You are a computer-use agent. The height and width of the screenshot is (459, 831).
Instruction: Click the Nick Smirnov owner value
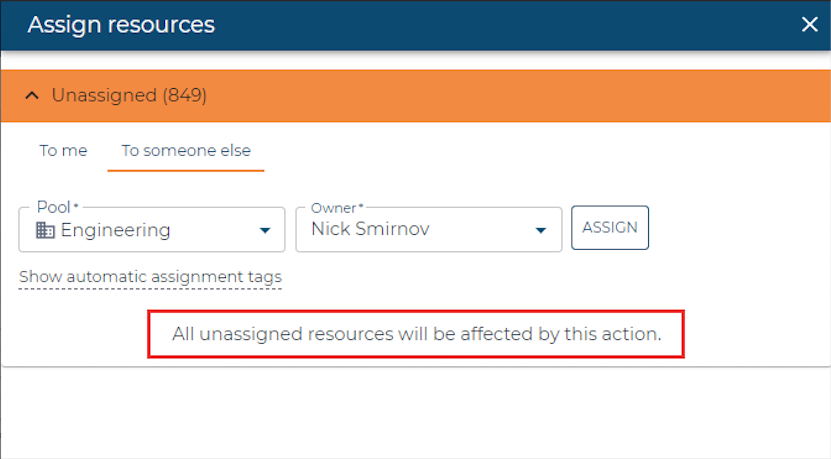click(370, 229)
